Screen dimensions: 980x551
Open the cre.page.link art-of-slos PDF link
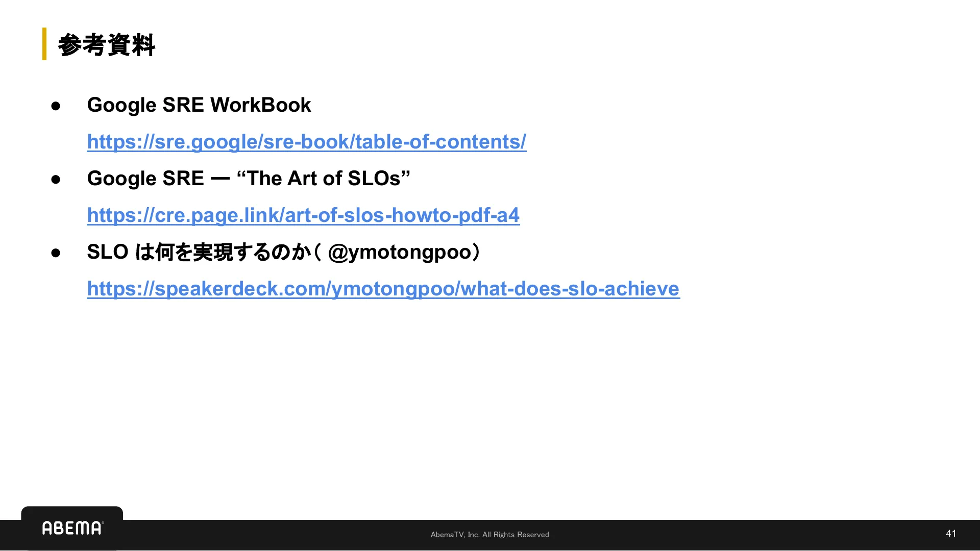303,215
